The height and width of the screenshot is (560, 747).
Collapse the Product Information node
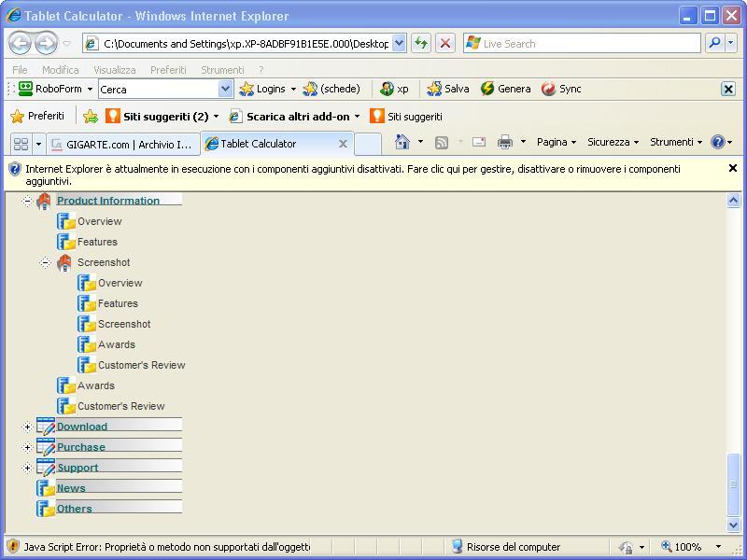pyautogui.click(x=27, y=201)
